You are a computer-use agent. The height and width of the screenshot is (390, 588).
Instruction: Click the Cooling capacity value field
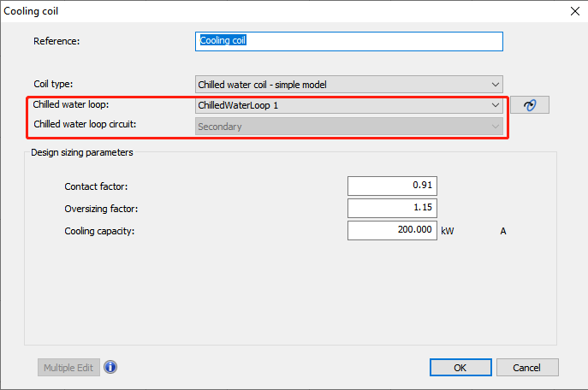(393, 230)
